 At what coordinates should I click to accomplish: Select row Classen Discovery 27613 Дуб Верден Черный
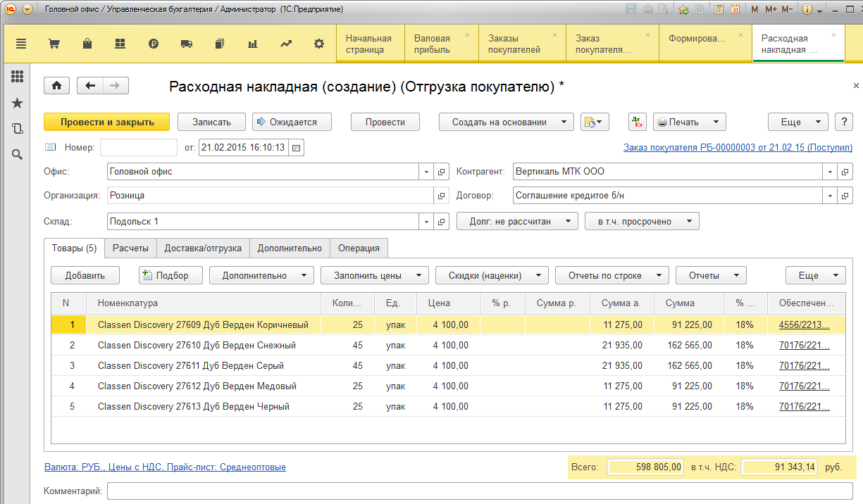point(449,406)
